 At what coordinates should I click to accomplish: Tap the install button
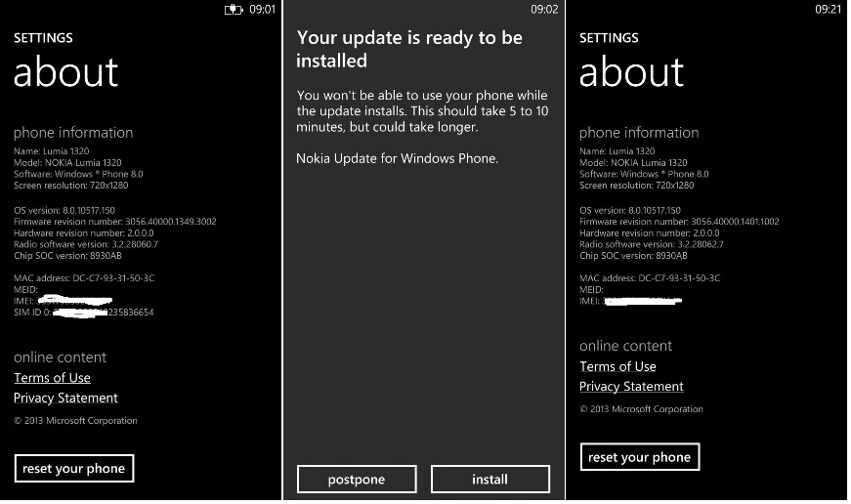coord(490,479)
